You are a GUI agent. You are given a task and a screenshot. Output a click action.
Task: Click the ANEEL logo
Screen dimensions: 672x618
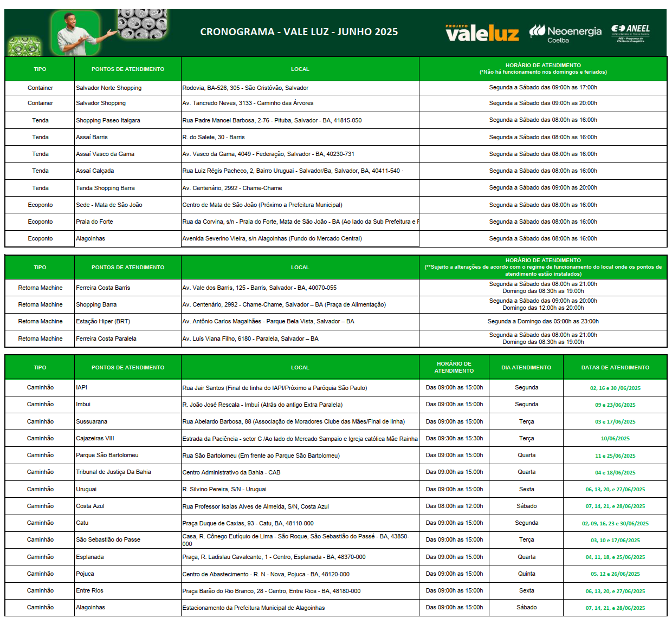(x=630, y=33)
